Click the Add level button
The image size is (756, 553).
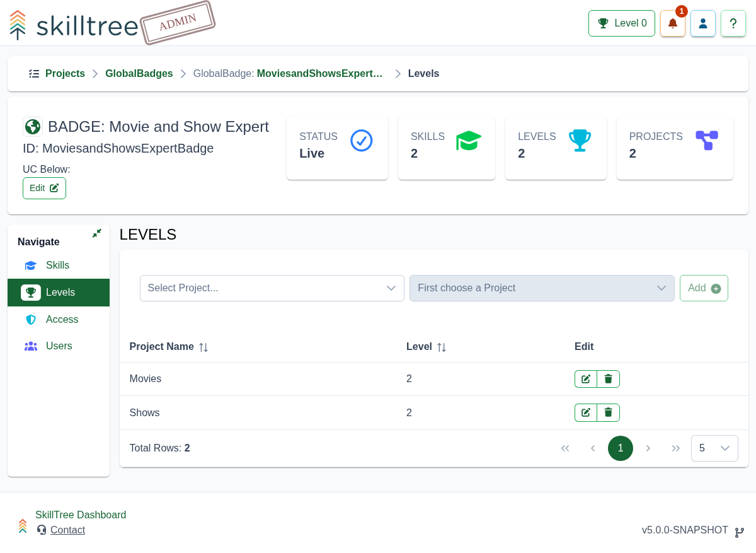click(x=704, y=288)
